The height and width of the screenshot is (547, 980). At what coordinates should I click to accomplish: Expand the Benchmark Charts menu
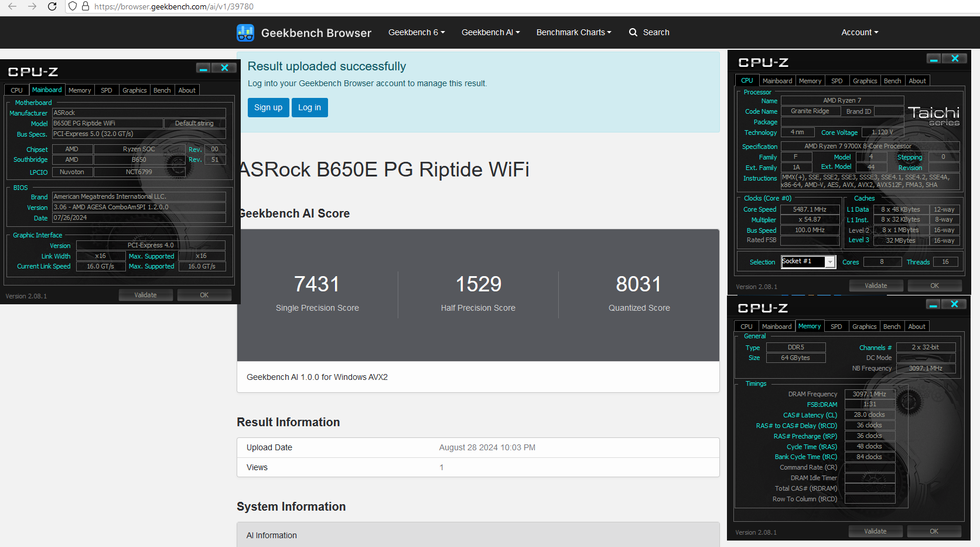pyautogui.click(x=574, y=32)
